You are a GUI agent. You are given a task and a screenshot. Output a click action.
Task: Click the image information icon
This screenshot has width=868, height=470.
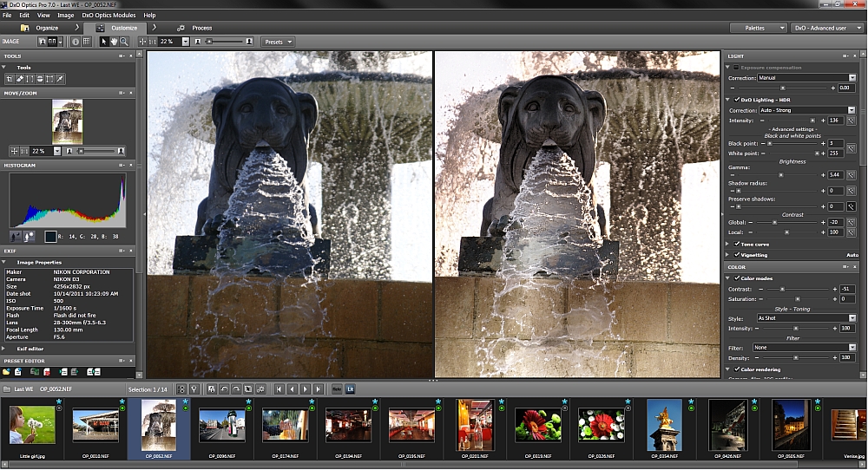pyautogui.click(x=75, y=42)
